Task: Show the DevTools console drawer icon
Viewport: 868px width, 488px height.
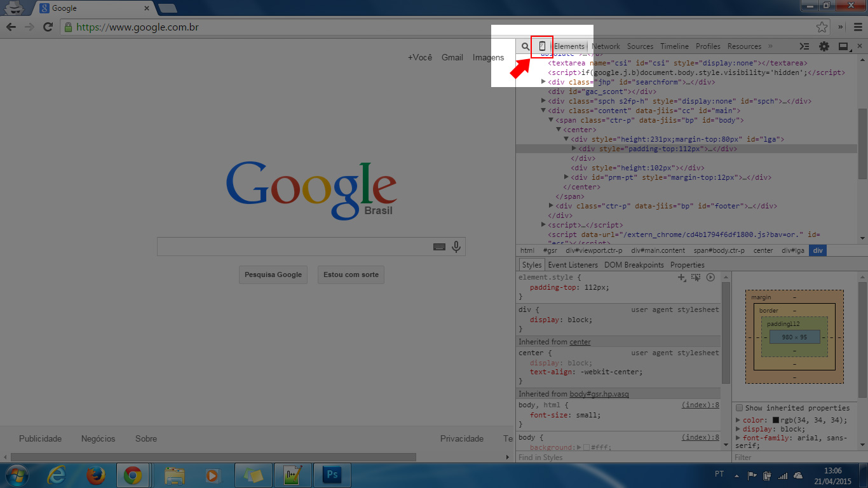Action: coord(804,46)
